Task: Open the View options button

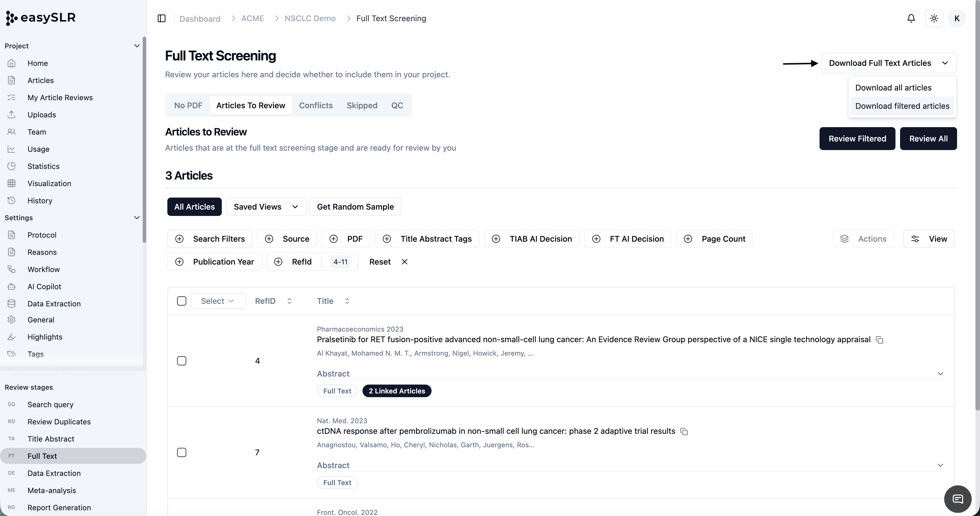Action: point(929,239)
